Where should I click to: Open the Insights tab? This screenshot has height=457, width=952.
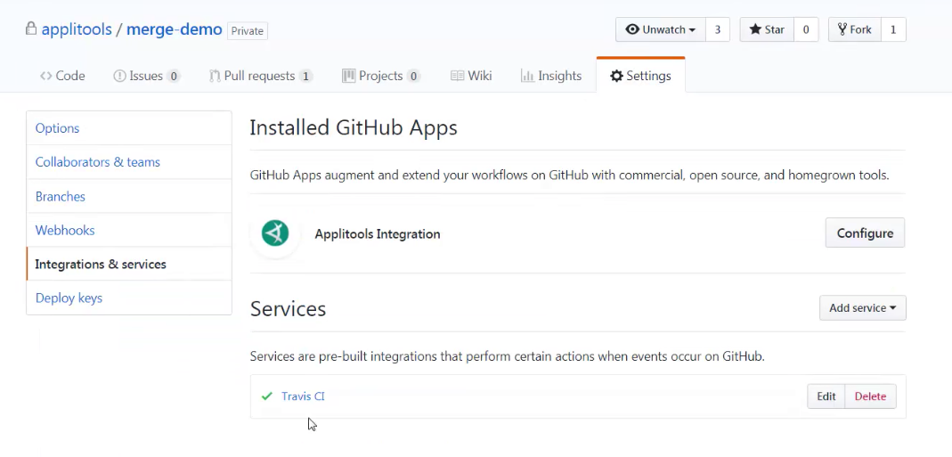click(x=551, y=76)
